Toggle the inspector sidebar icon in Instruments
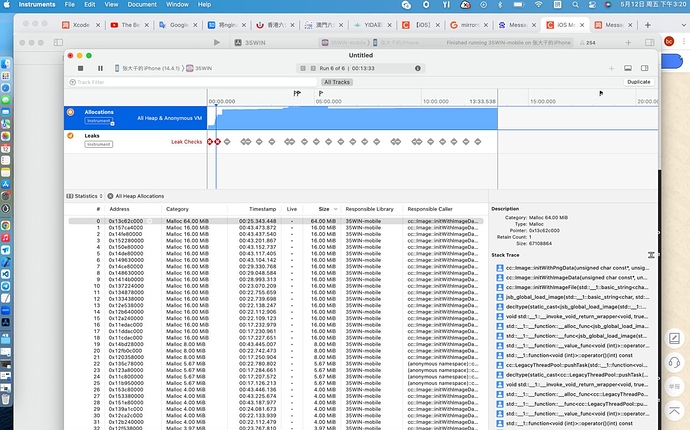The image size is (690, 430). pyautogui.click(x=645, y=68)
